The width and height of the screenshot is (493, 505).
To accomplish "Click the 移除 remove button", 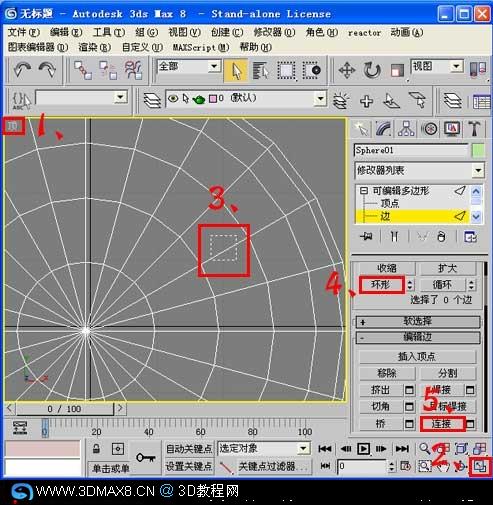I will [387, 373].
